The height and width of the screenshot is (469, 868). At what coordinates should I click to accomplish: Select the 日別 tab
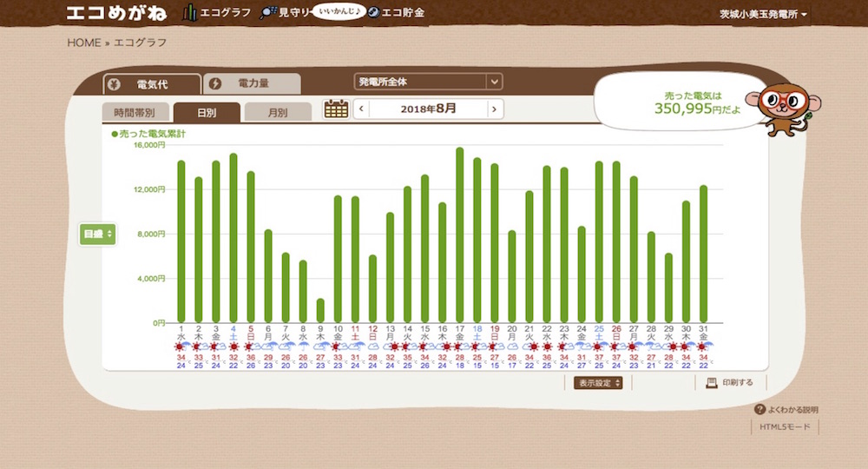tap(207, 112)
